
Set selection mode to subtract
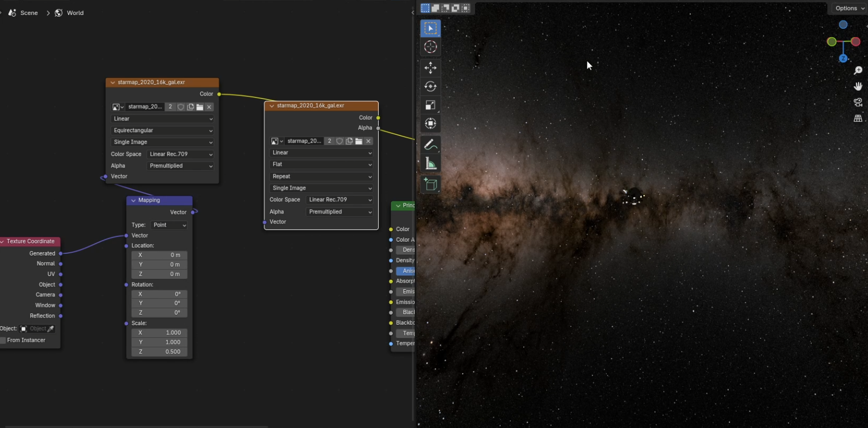coord(446,8)
